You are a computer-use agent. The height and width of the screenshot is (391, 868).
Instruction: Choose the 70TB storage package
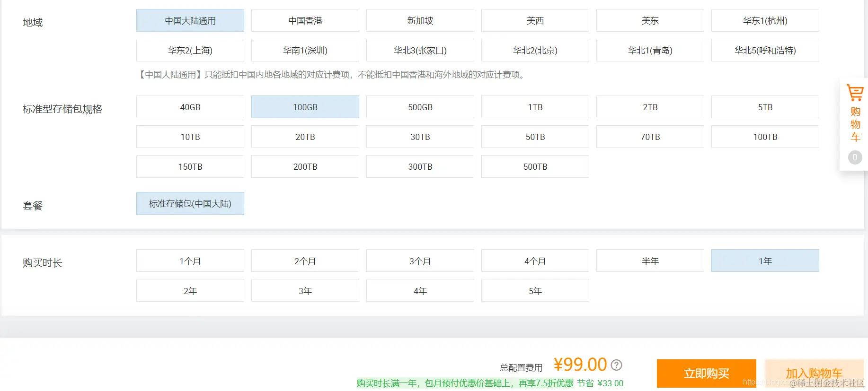point(650,137)
